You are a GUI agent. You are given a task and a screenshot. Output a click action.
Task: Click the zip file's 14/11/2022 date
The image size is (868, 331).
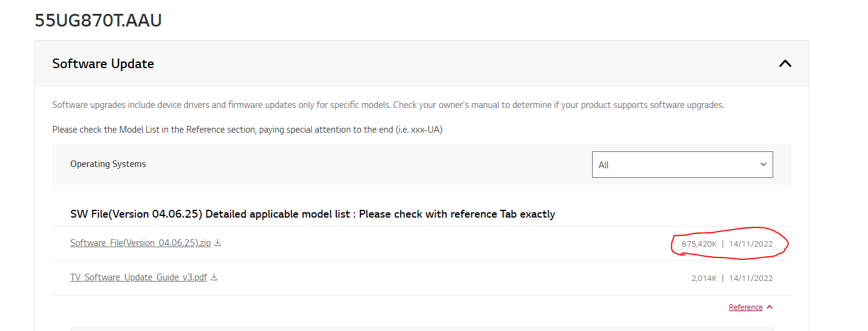coord(750,244)
